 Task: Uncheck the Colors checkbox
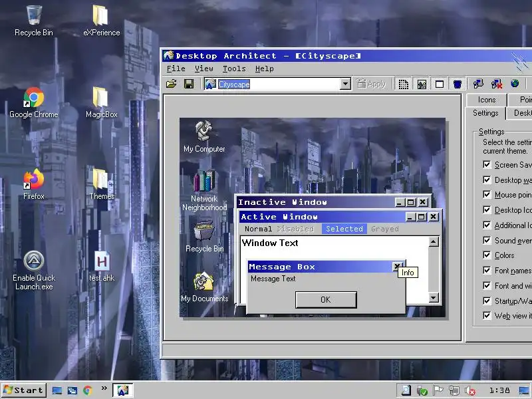tap(487, 255)
